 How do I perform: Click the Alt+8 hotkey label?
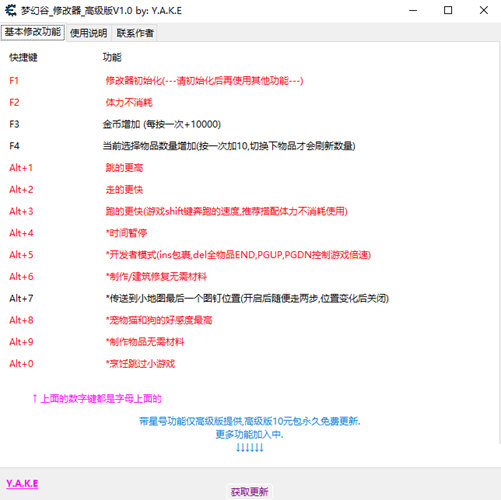pos(21,320)
